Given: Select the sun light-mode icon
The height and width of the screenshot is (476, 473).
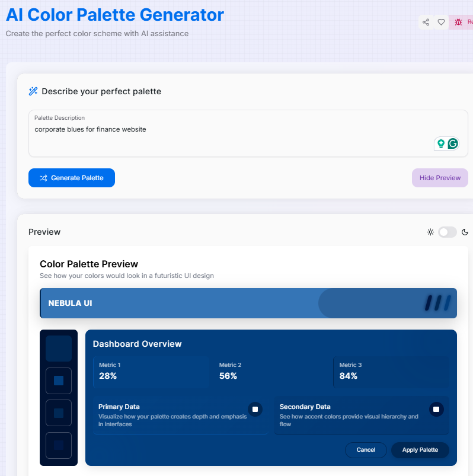Looking at the screenshot, I should click(430, 232).
